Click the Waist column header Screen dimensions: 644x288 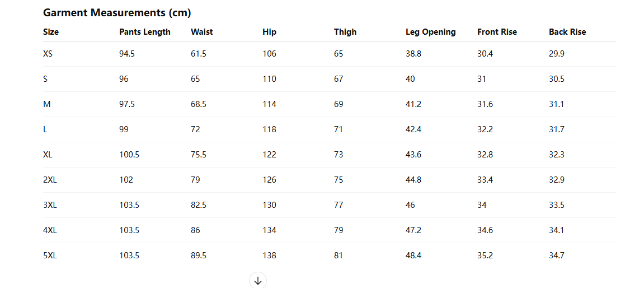point(201,32)
